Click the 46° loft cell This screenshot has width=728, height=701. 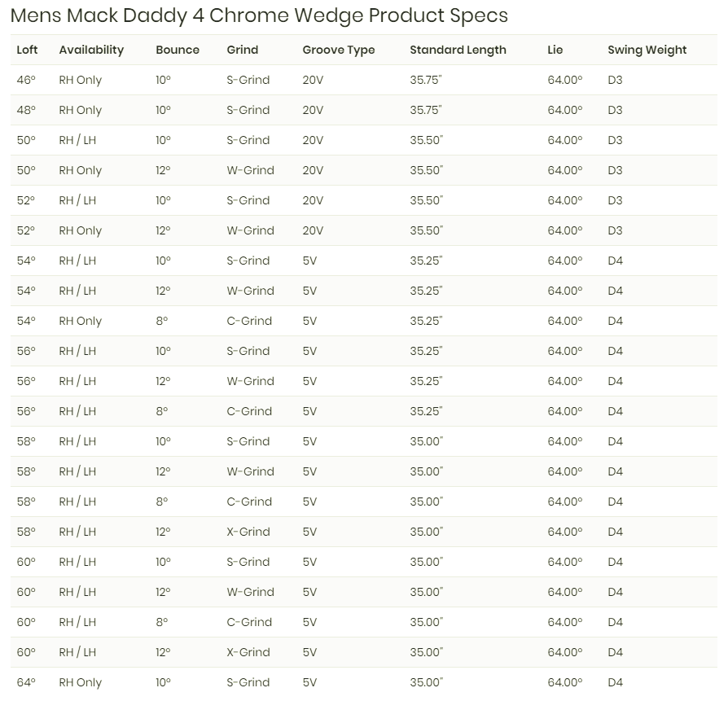coord(25,81)
